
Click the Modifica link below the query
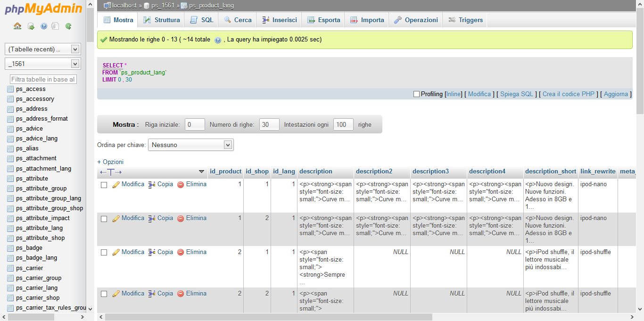pyautogui.click(x=479, y=94)
